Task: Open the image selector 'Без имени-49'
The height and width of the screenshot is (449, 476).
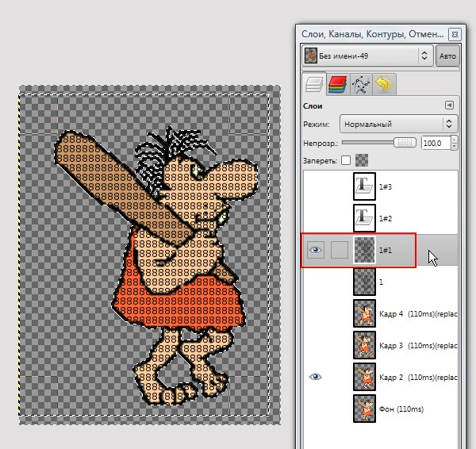Action: 367,56
